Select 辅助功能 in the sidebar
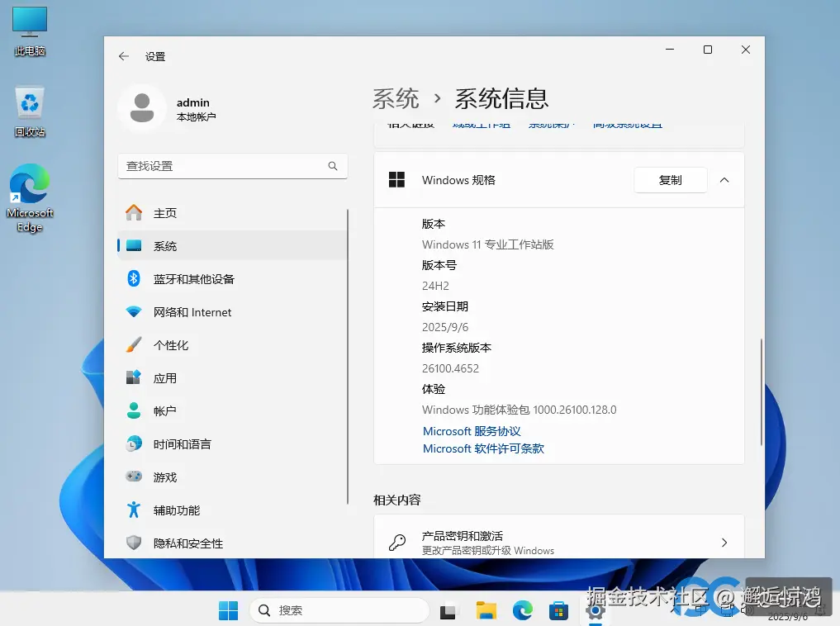This screenshot has width=840, height=626. [232, 510]
